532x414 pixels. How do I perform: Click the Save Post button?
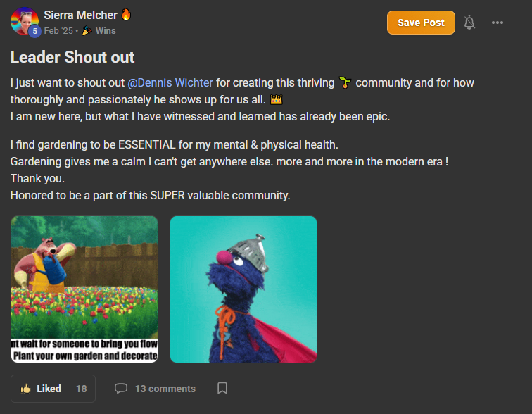421,23
